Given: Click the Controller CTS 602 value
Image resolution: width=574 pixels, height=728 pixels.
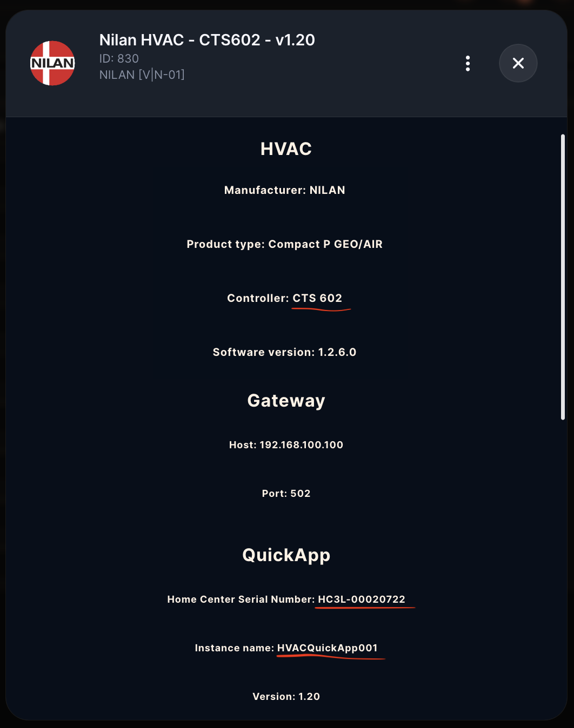Looking at the screenshot, I should pos(317,298).
